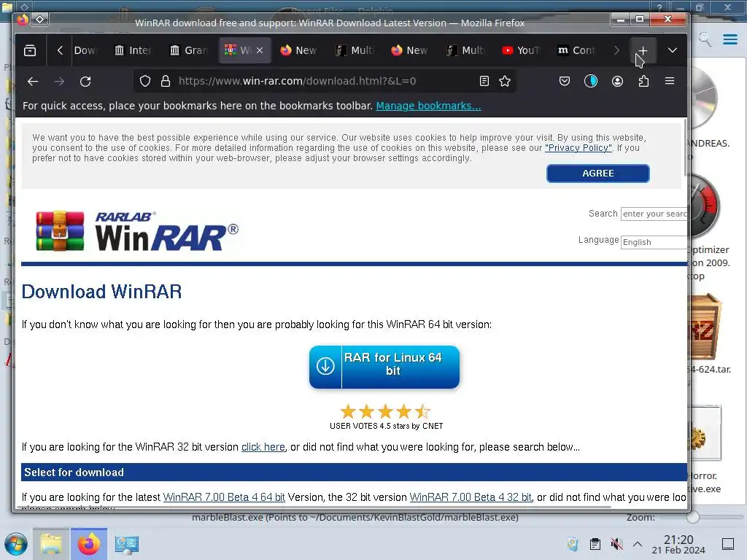Open the half-circle extension toolbar icon
The width and height of the screenshot is (747, 560).
591,82
